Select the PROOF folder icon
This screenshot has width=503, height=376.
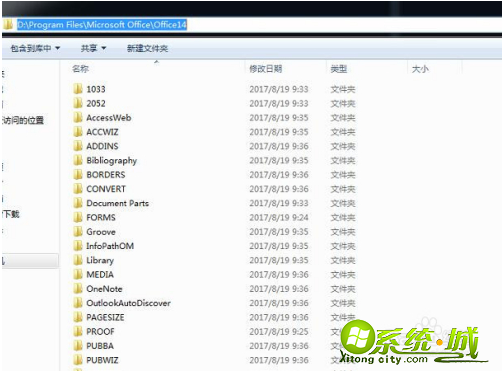[x=78, y=331]
